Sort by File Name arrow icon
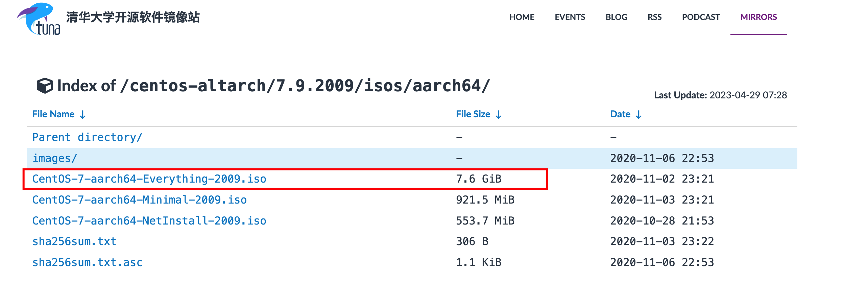Screen dimensions: 868x282 point(83,115)
